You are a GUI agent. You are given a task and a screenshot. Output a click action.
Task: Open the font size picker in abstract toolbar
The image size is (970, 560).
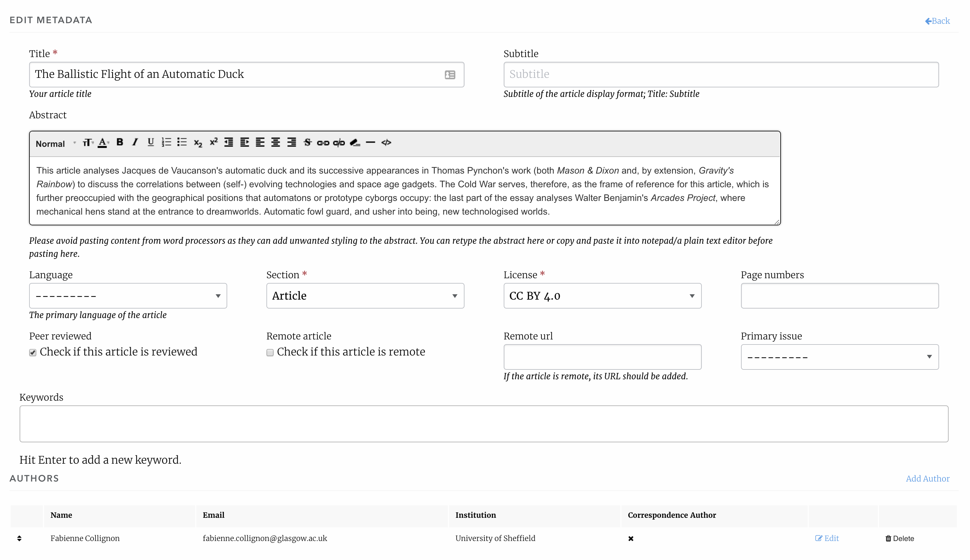tap(88, 143)
